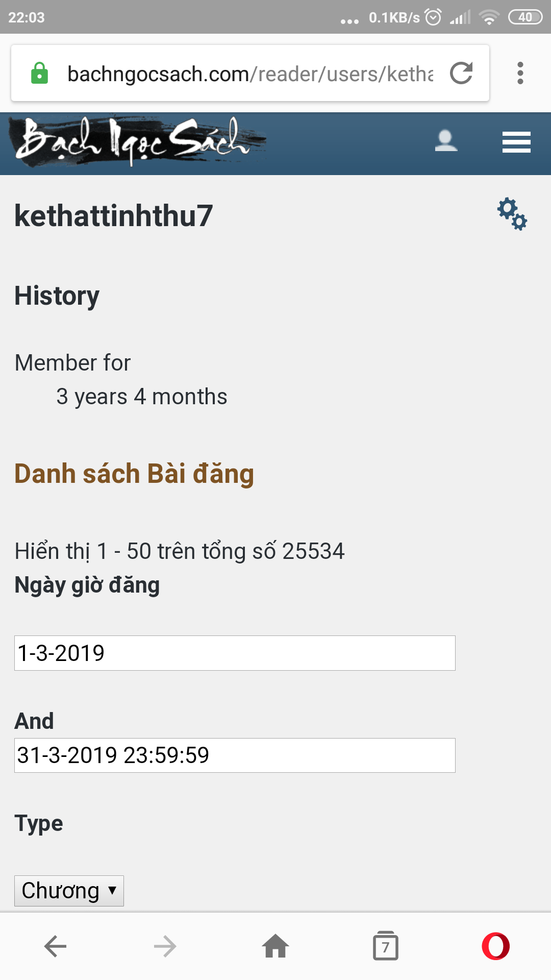Tap the address bar URL
Viewport: 551px width, 980px height.
click(x=250, y=73)
